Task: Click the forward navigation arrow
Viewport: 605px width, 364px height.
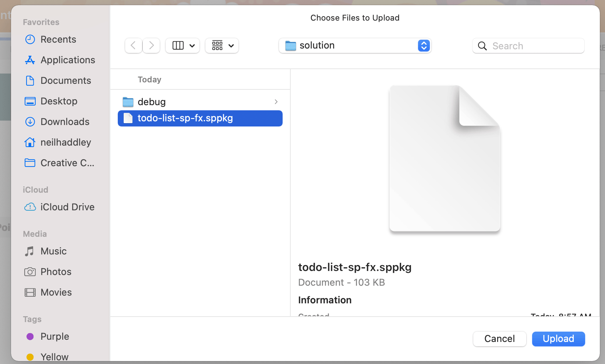Action: click(151, 46)
